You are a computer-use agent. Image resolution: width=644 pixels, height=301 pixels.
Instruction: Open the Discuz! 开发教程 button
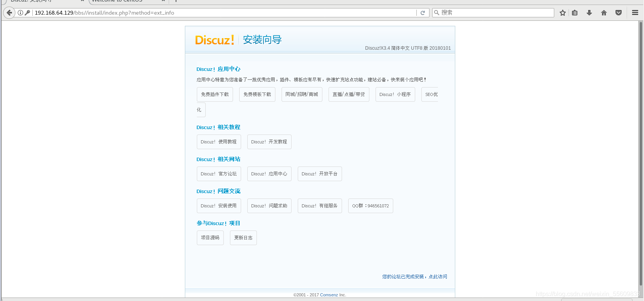[269, 142]
